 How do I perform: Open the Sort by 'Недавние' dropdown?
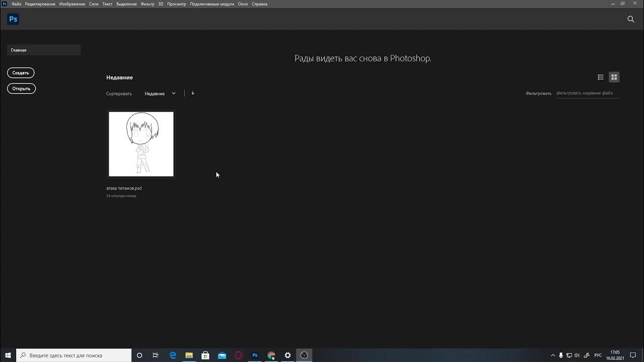click(160, 94)
